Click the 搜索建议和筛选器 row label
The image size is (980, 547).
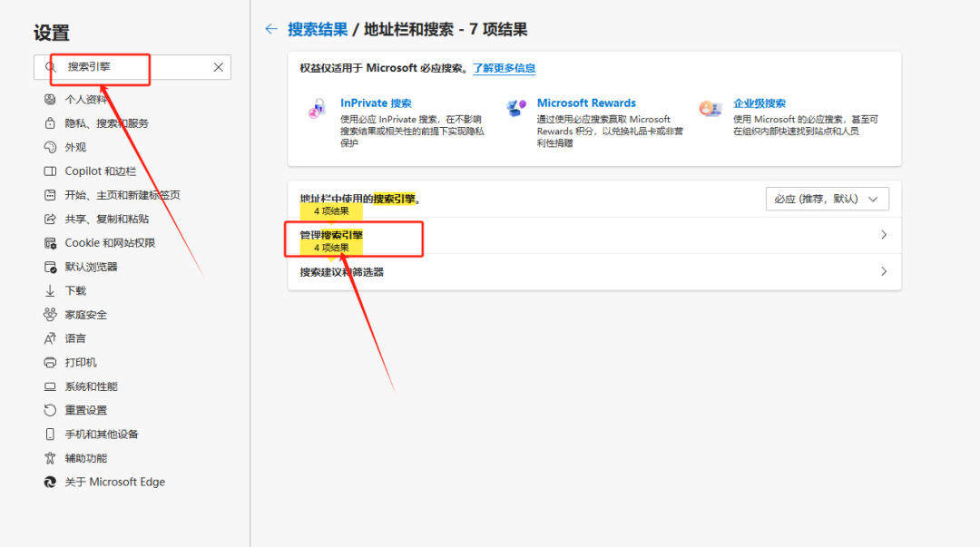342,272
